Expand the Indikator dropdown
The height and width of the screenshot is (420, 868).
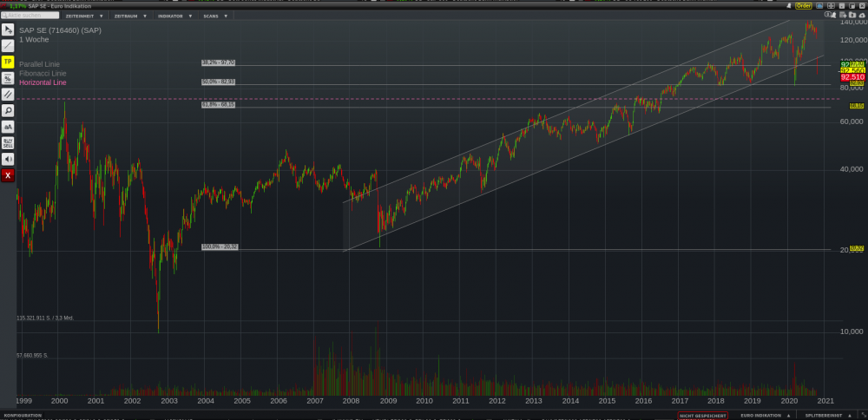(174, 16)
